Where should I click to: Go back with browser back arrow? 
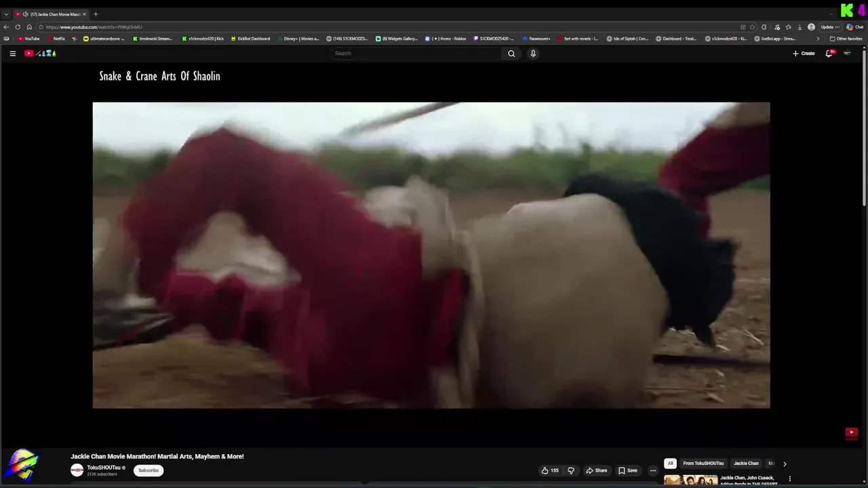tap(6, 27)
